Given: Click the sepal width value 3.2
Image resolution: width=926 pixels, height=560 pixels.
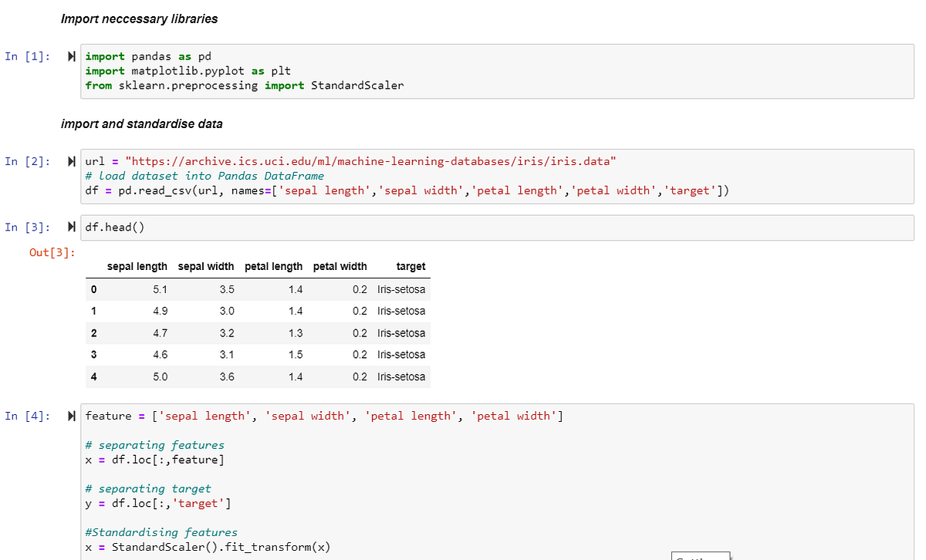Looking at the screenshot, I should [x=227, y=333].
